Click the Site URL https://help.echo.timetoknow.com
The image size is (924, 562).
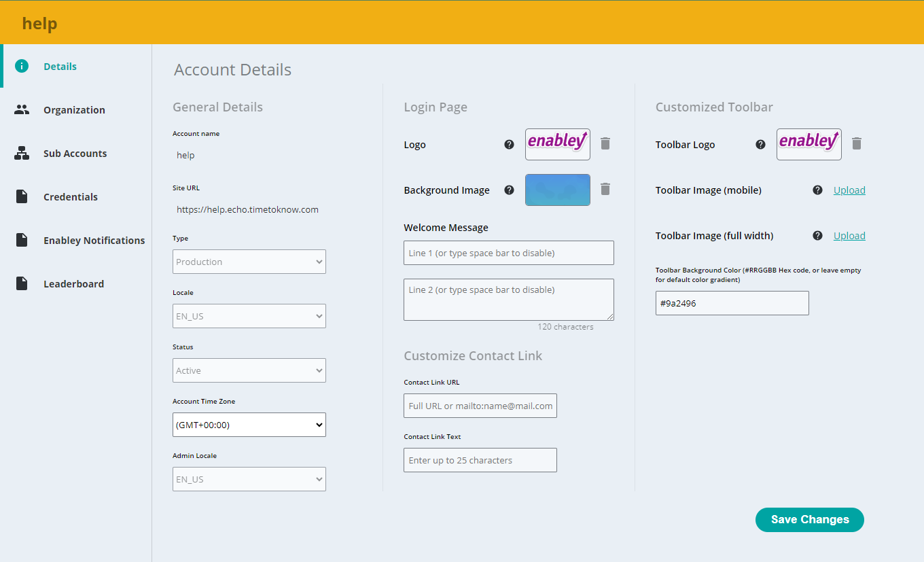point(247,209)
